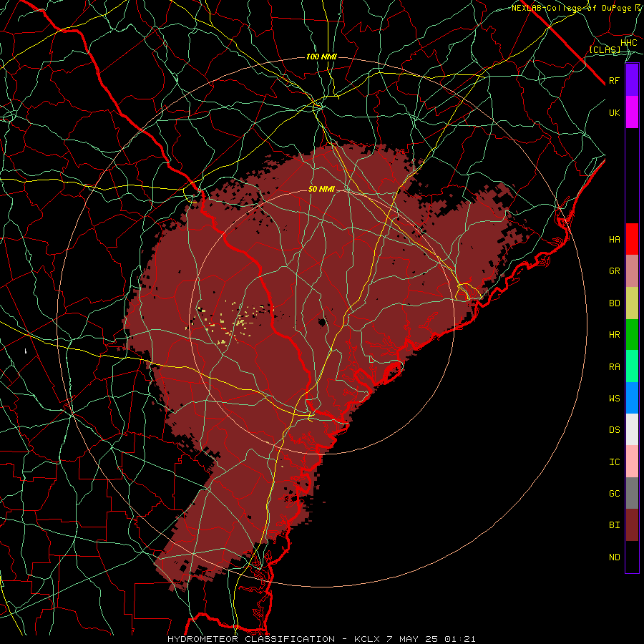
Task: Click the DS white legend swatch
Action: [x=632, y=429]
